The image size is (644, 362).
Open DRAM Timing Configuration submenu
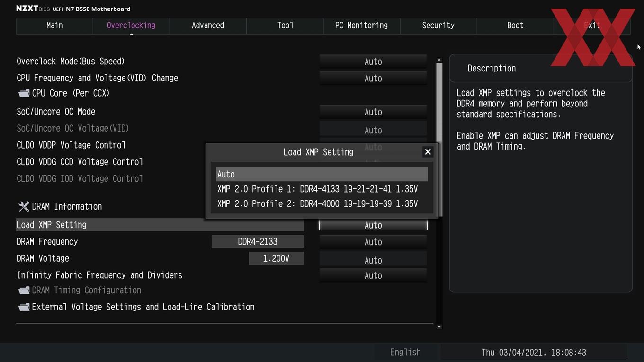(87, 290)
